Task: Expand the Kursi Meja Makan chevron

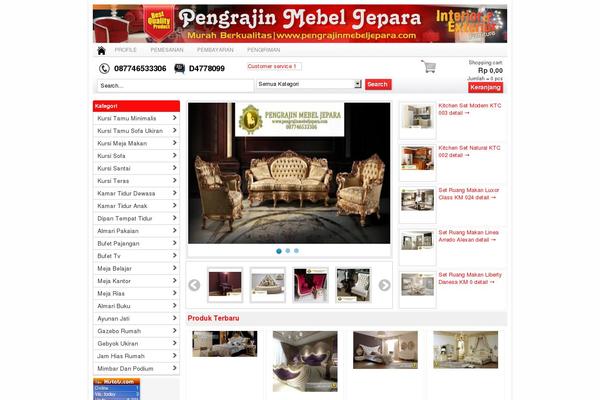Action: click(174, 143)
